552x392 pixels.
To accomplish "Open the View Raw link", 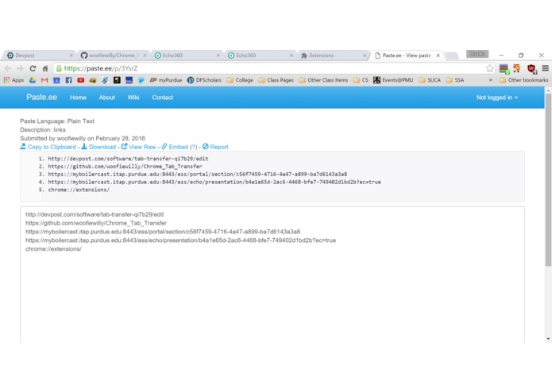I will (x=138, y=147).
